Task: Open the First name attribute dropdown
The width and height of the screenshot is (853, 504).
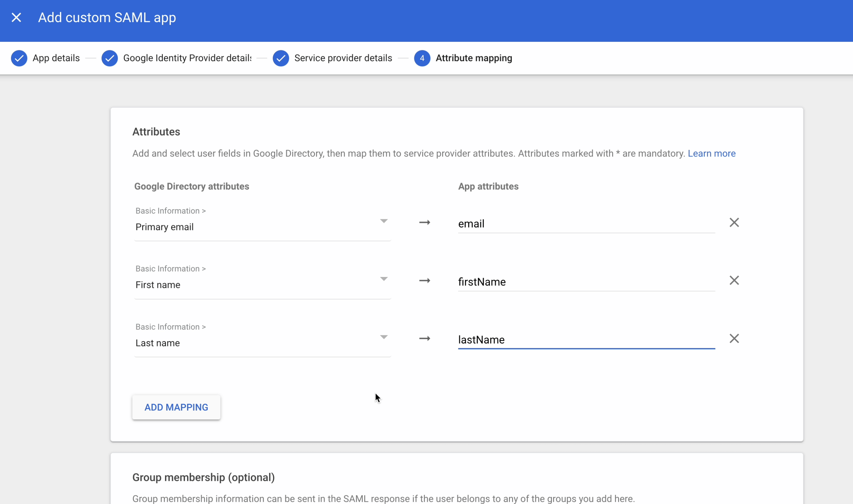Action: [384, 279]
